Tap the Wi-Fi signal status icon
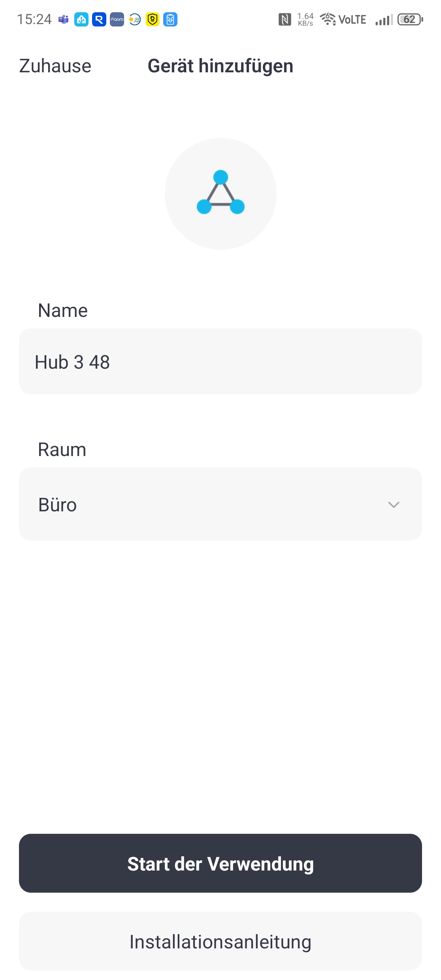441x980 pixels. point(328,19)
